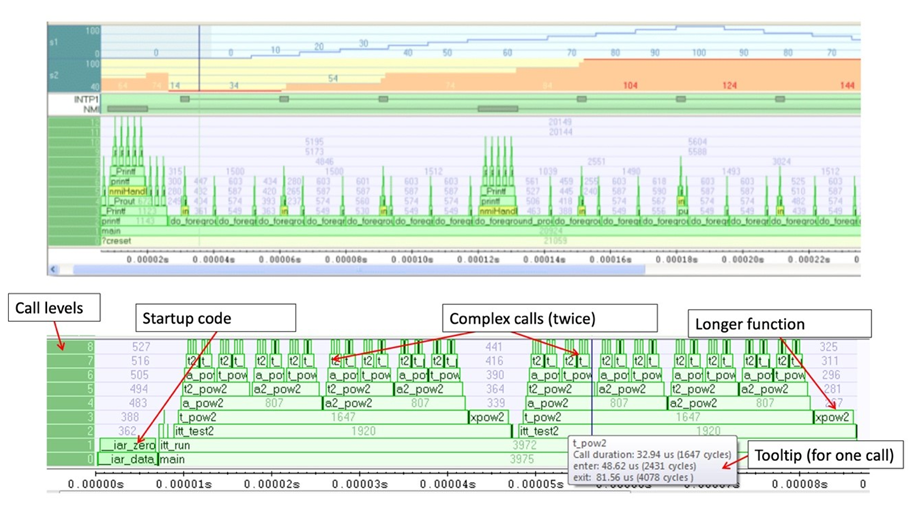Select the NMI interrupt row label
Image resolution: width=917 pixels, height=516 pixels.
(91, 109)
